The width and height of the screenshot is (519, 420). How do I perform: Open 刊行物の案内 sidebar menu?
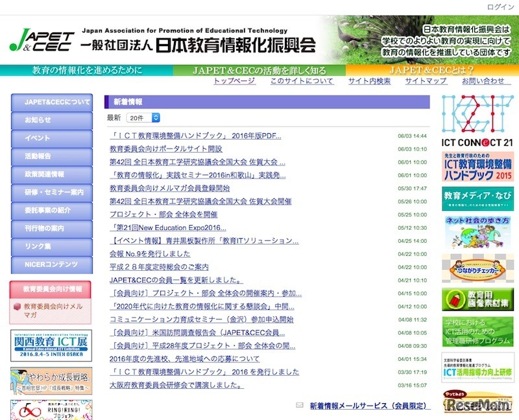click(x=52, y=229)
